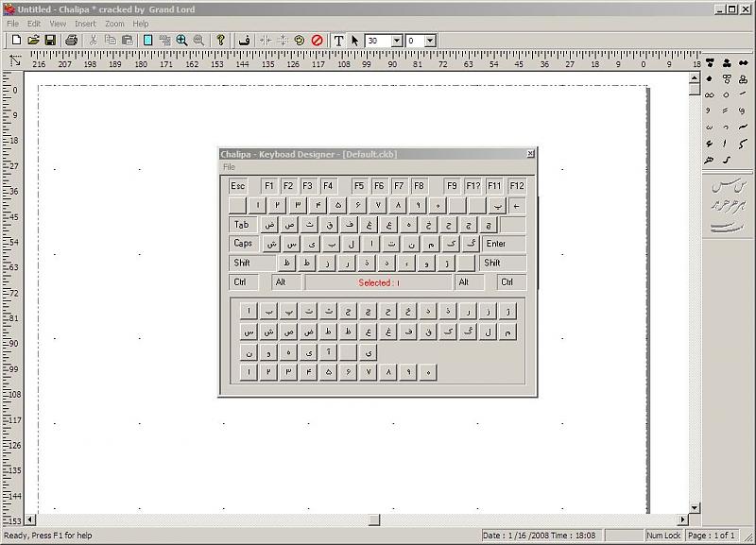This screenshot has height=545, width=756.
Task: Open the dropdown showing value 0
Action: 430,41
